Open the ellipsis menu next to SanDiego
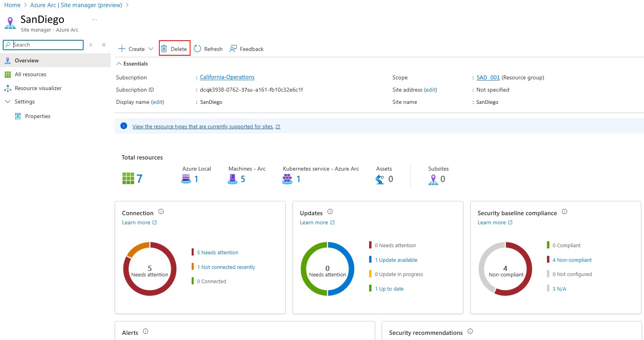This screenshot has height=340, width=644. tap(94, 19)
